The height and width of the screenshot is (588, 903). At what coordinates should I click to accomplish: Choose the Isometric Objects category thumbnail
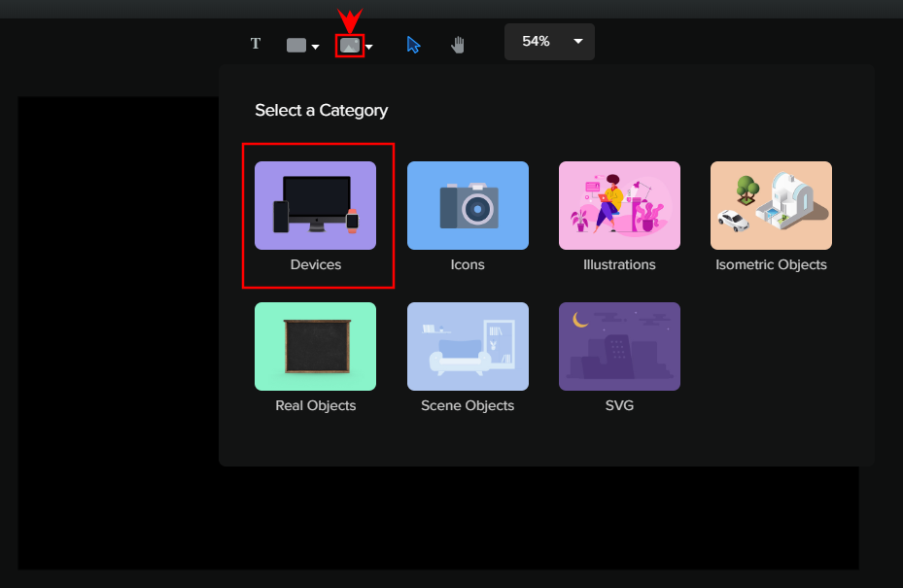771,206
